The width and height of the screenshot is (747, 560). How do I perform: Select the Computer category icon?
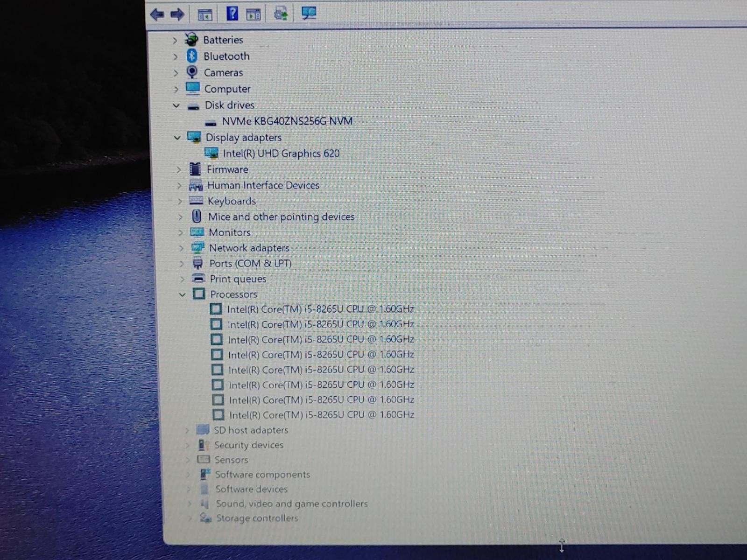pyautogui.click(x=193, y=88)
